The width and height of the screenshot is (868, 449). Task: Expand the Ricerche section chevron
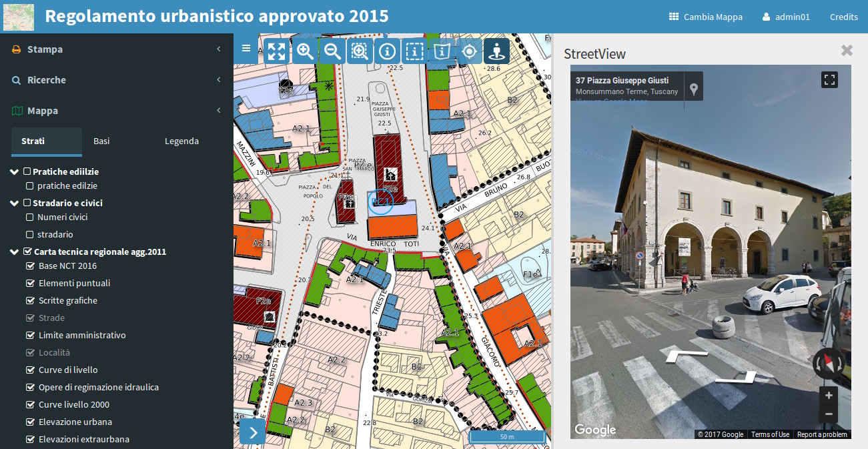coord(218,79)
